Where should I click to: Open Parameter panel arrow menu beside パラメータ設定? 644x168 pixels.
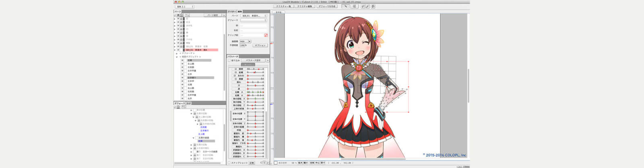pyautogui.click(x=268, y=60)
